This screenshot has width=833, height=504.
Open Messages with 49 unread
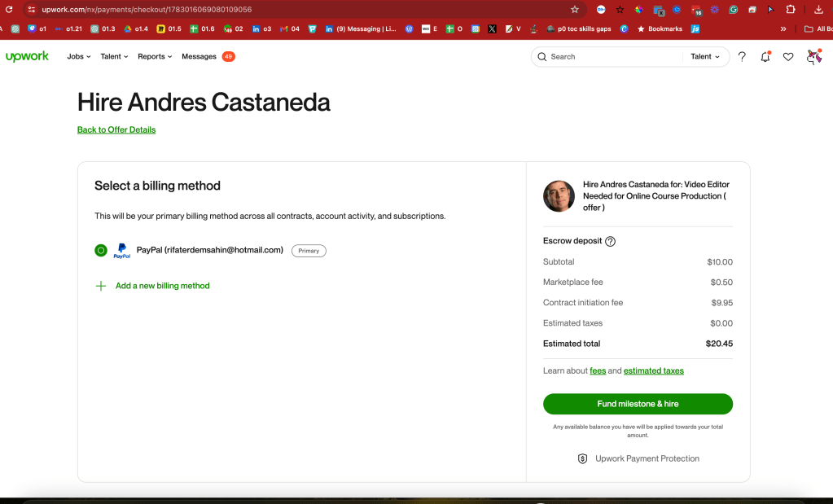pyautogui.click(x=208, y=56)
